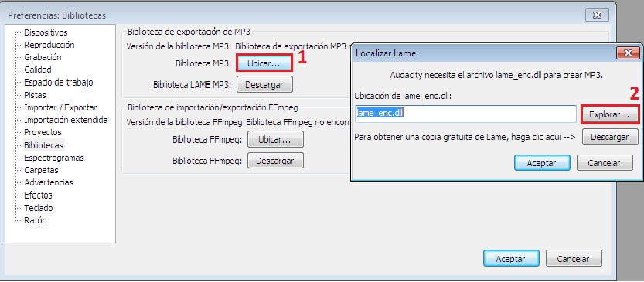Click 'Biblioteca de importación/exportación FFmpeg' heading
This screenshot has width=644, height=282.
point(213,108)
